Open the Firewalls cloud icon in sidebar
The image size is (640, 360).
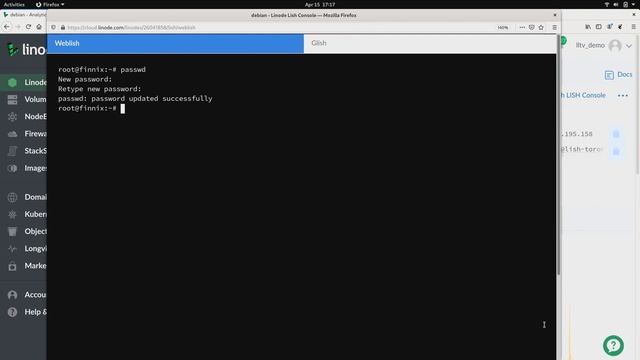[x=12, y=134]
